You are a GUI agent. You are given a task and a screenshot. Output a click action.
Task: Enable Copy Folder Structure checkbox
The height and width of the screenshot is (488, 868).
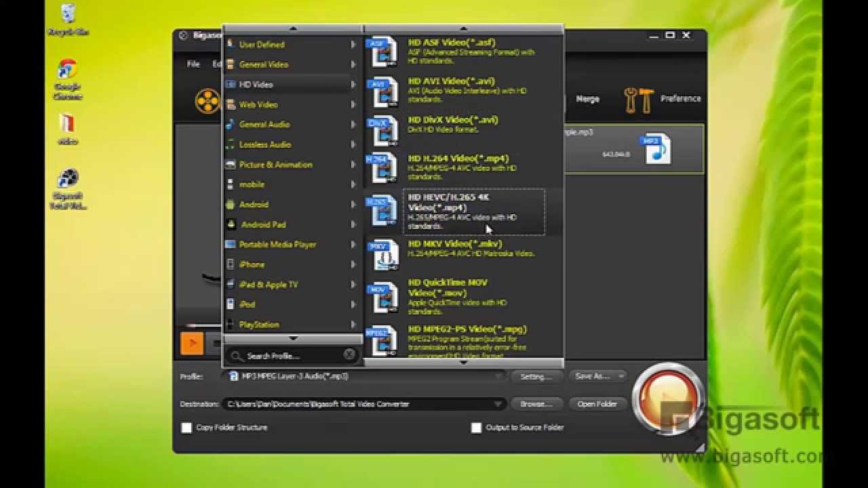click(186, 428)
